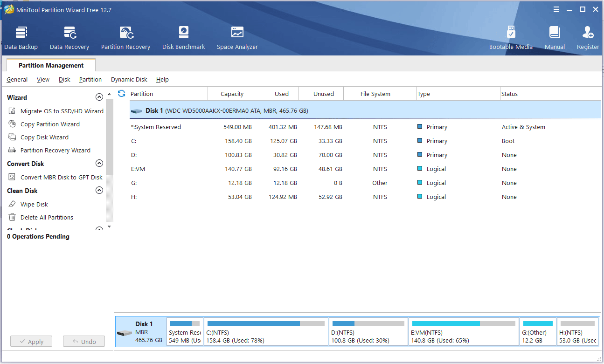Open the Data Backup tool
604x364 pixels.
coord(21,38)
